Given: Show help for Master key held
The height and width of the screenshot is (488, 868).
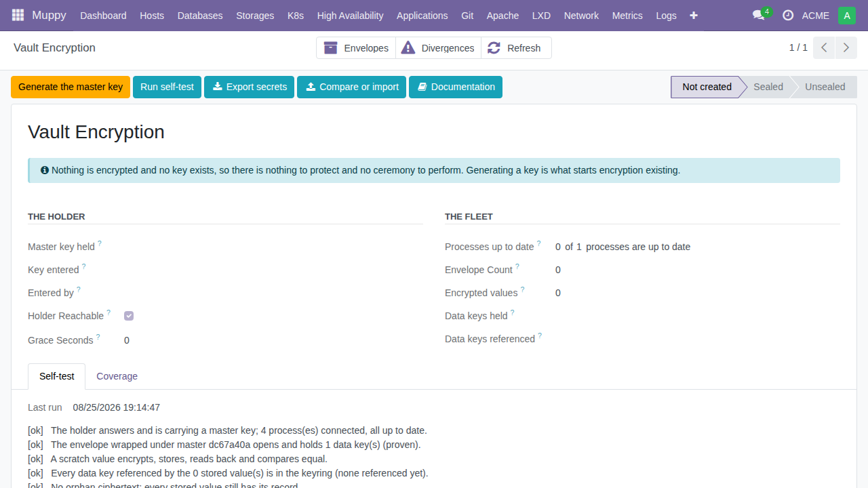Looking at the screenshot, I should [x=100, y=243].
